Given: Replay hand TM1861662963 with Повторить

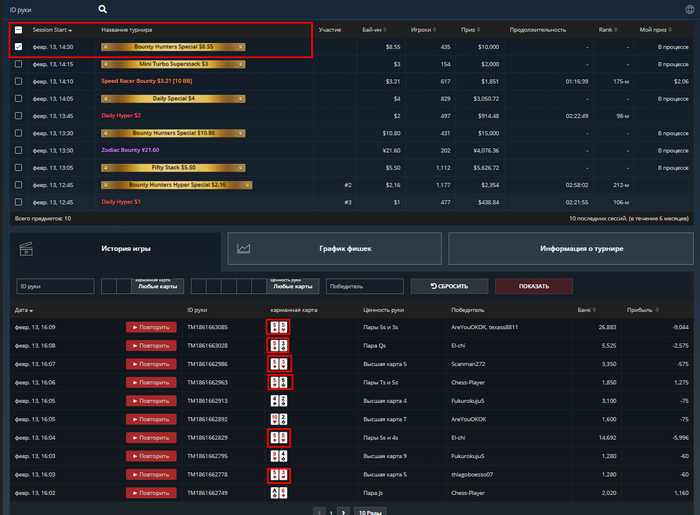Looking at the screenshot, I should pos(151,382).
